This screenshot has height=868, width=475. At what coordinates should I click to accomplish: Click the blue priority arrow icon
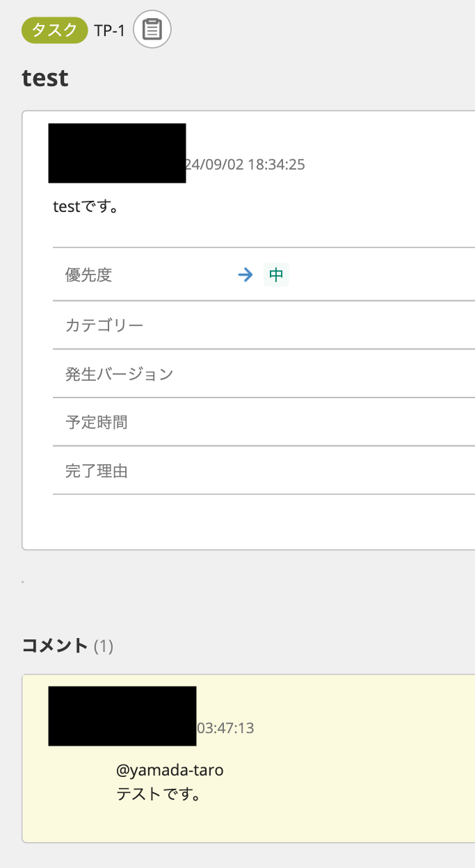click(x=245, y=275)
